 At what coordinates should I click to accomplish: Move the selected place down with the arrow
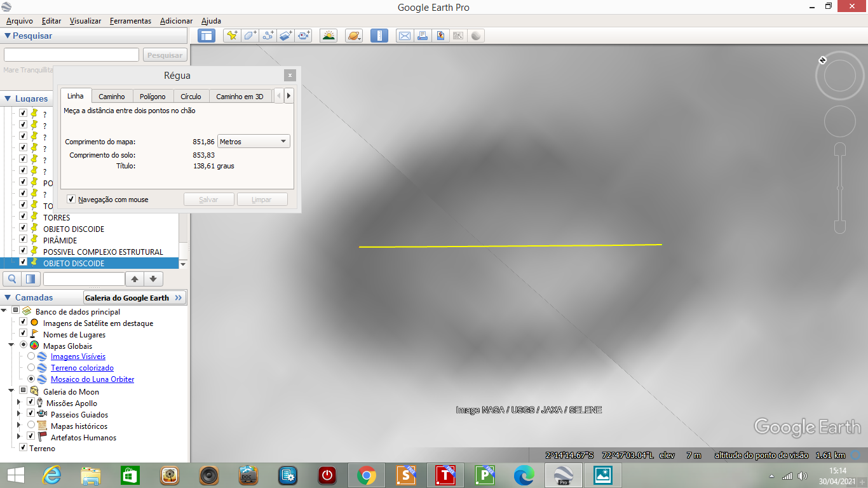click(154, 278)
